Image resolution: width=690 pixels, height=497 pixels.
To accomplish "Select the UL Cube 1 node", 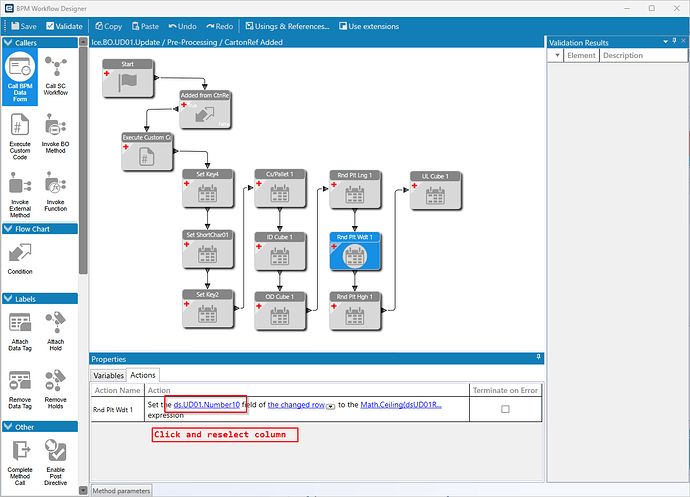I will (436, 191).
